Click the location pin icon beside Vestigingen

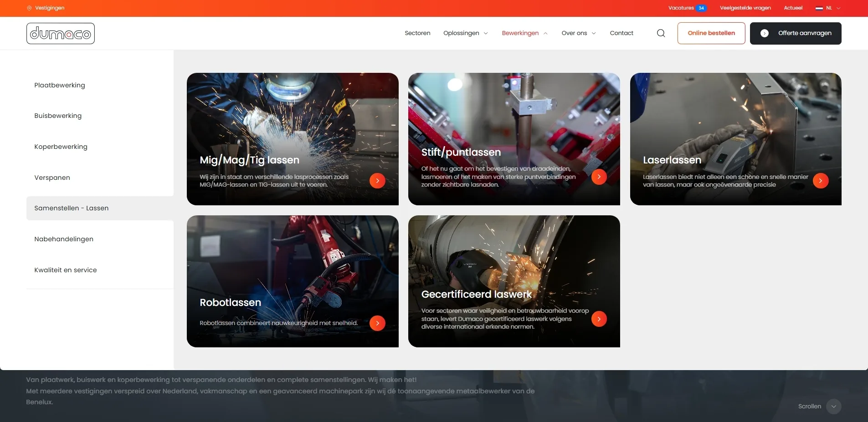[29, 8]
